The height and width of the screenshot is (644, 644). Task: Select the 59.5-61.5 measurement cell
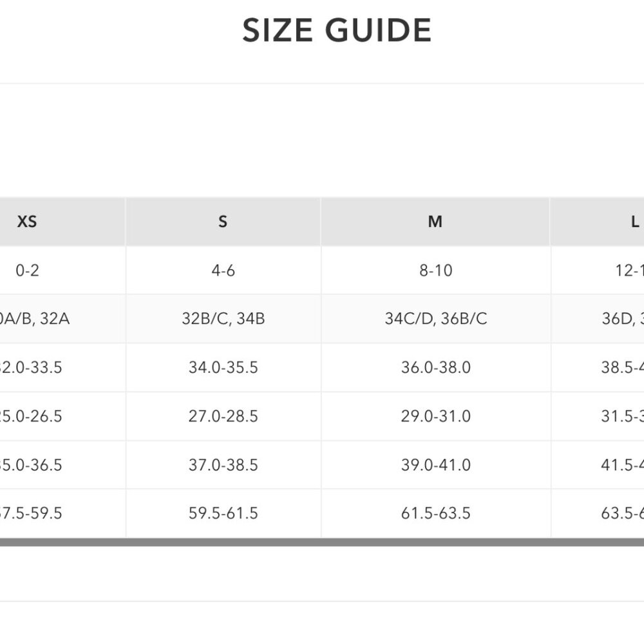coord(223,513)
